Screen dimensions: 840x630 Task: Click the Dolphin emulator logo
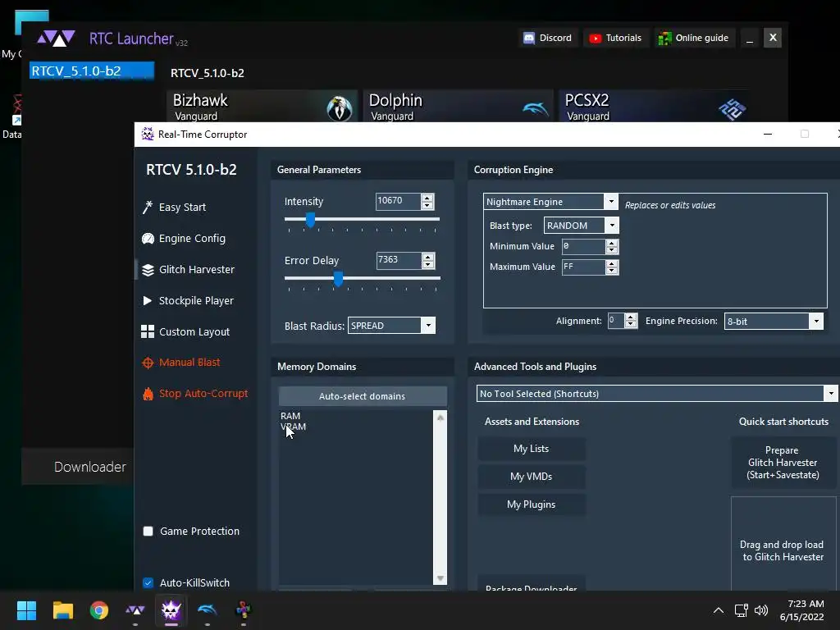click(535, 108)
